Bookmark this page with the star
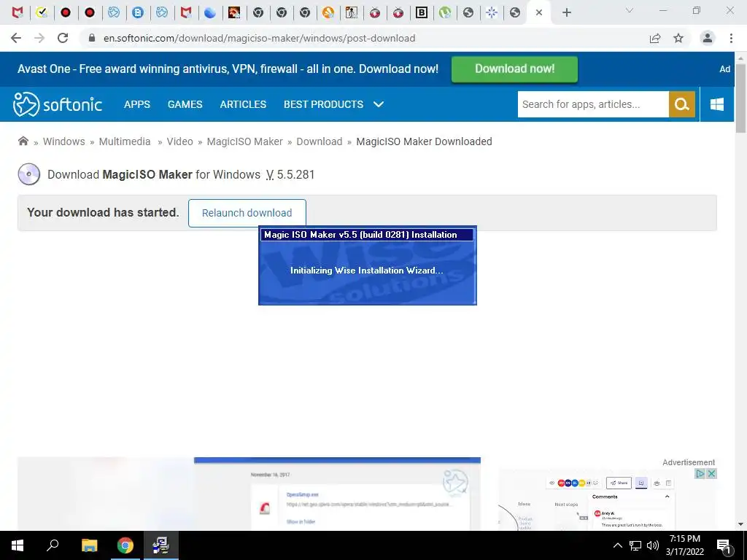747x560 pixels. pos(678,38)
